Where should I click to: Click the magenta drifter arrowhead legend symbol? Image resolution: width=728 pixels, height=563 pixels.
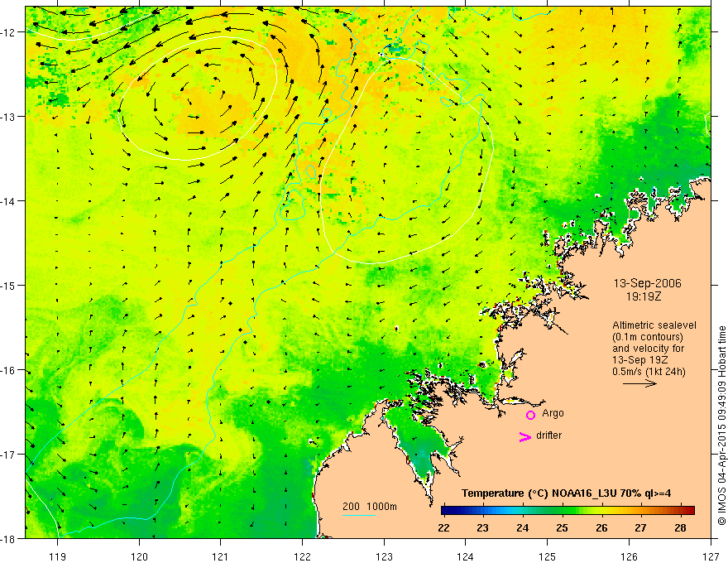click(x=525, y=436)
